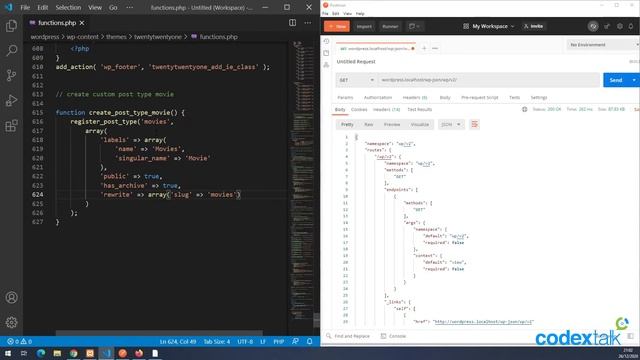Open Postman History sidebar icon
The width and height of the screenshot is (640, 360).
326,41
